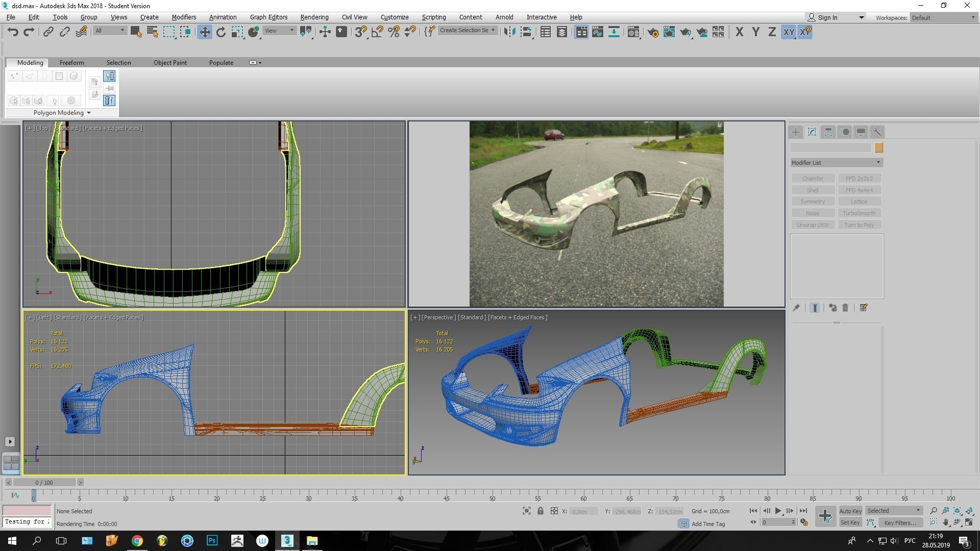Open the Utilities wrench panel icon
This screenshot has height=551, width=980.
pyautogui.click(x=877, y=132)
